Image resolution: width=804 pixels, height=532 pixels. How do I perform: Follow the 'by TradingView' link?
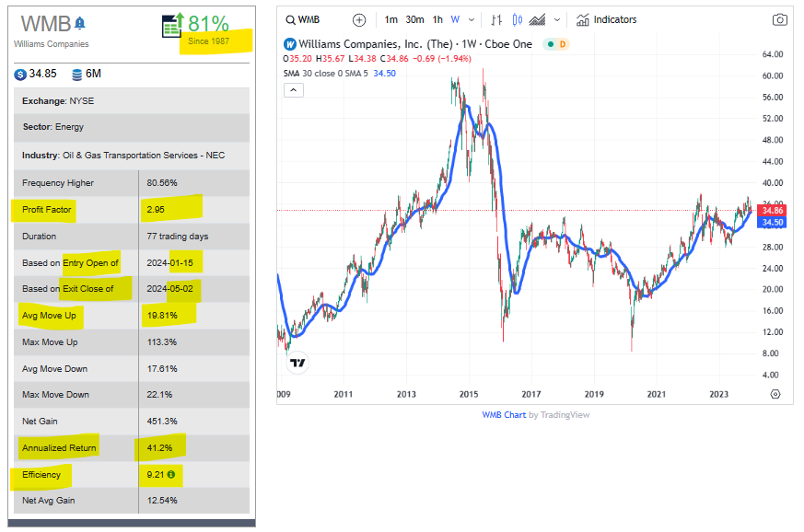tap(559, 415)
